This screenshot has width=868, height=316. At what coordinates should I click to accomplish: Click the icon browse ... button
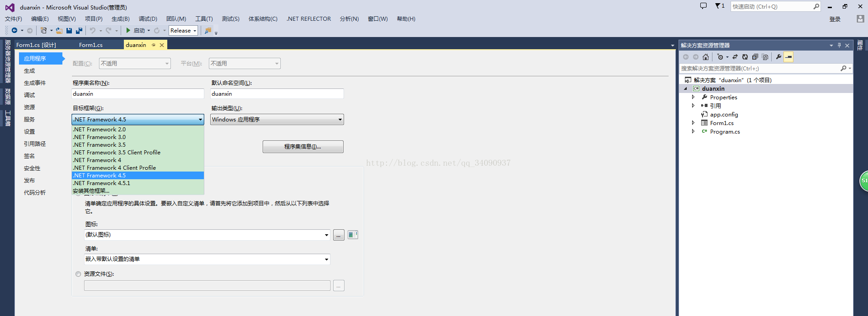coord(339,235)
